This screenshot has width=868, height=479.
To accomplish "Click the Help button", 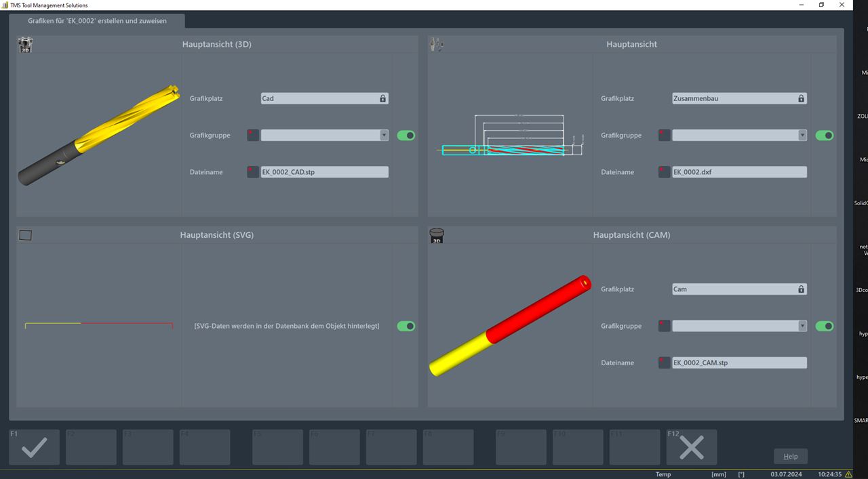I will (789, 456).
